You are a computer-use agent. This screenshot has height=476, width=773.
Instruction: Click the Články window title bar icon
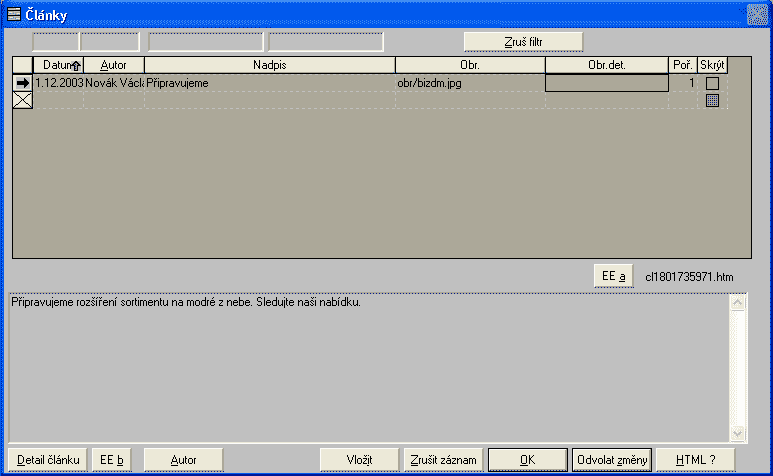[x=14, y=13]
